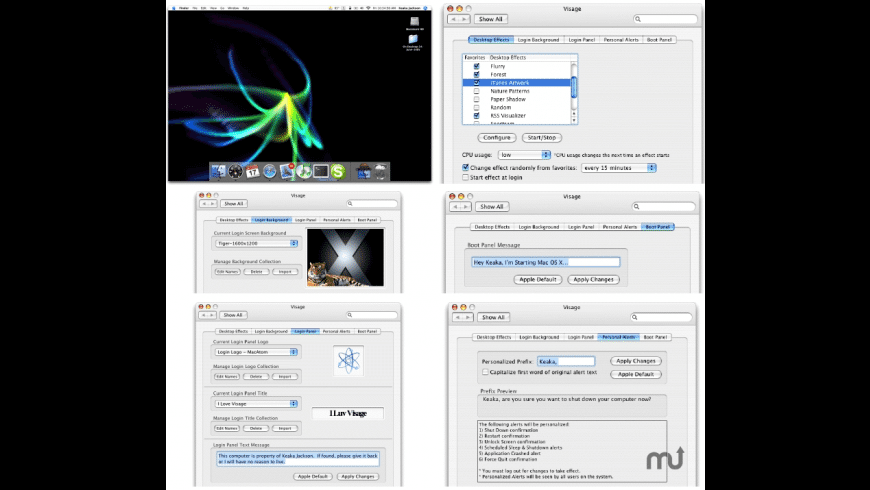Go back using arrow in Desktop Effects window
The height and width of the screenshot is (490, 870).
tap(453, 19)
